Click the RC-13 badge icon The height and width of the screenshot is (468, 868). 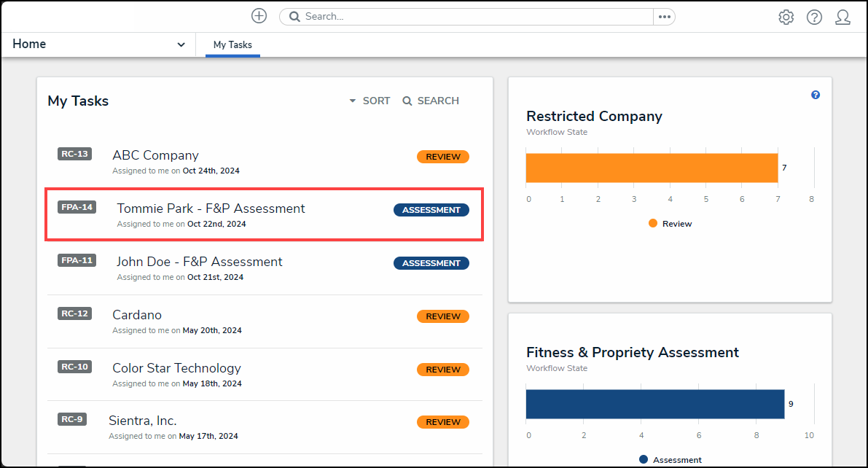[x=74, y=154]
